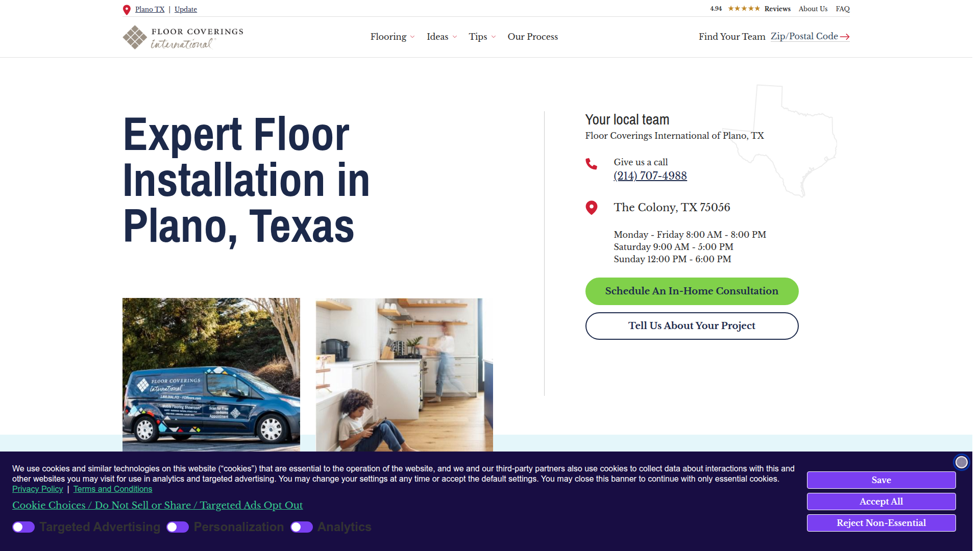Click the 4.94 rating text
The image size is (980, 551).
point(716,9)
